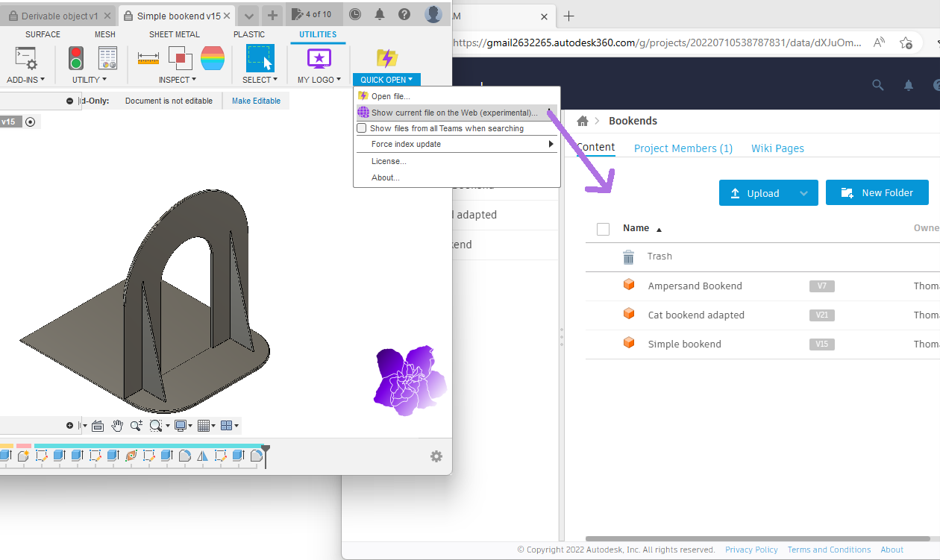The height and width of the screenshot is (560, 940).
Task: Open Wiki Pages tab
Action: pos(777,148)
